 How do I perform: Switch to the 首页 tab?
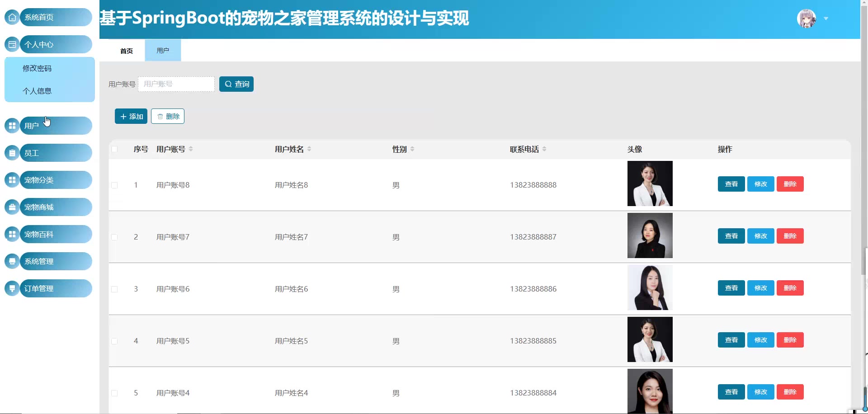[x=127, y=51]
